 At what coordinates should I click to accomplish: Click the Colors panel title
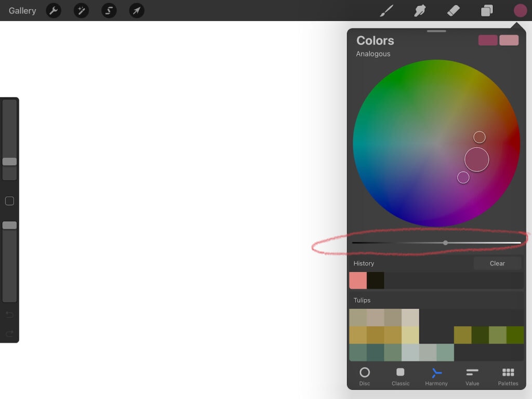pyautogui.click(x=375, y=41)
